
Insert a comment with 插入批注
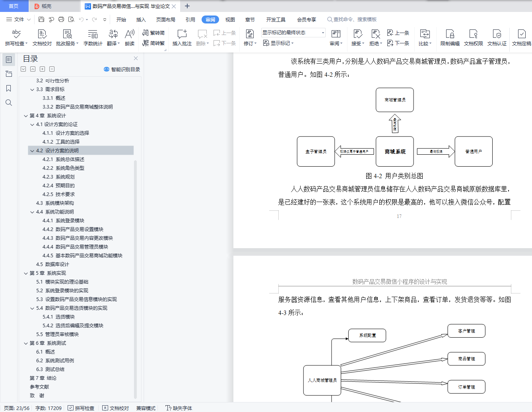(x=182, y=38)
